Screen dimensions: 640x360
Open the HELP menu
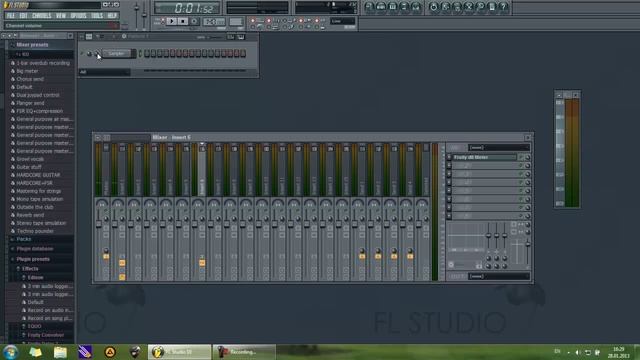[x=112, y=16]
